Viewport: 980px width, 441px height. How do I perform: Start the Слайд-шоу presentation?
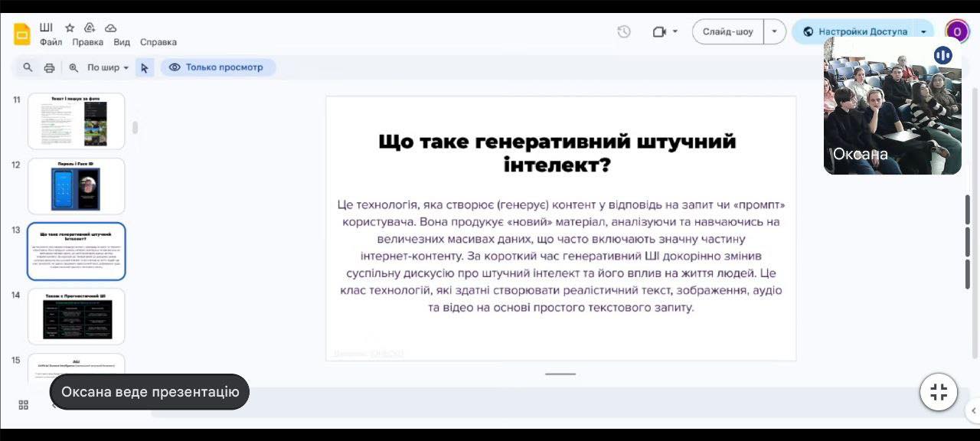(727, 31)
